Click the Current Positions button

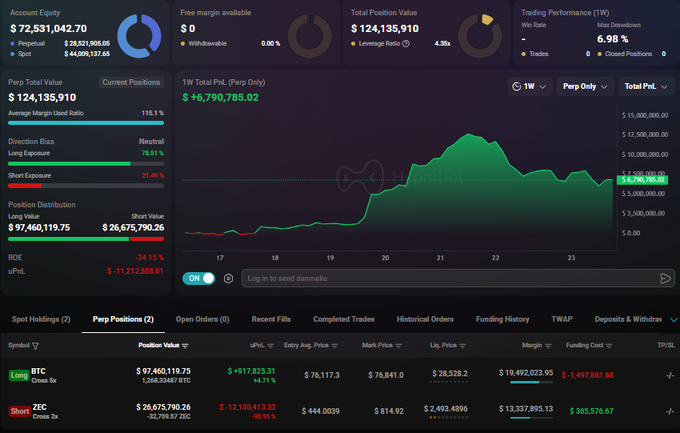click(131, 82)
